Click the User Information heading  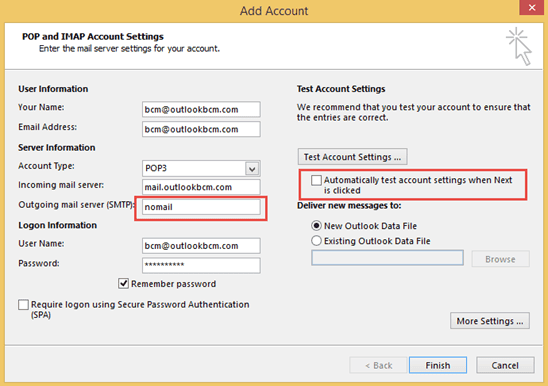point(53,89)
